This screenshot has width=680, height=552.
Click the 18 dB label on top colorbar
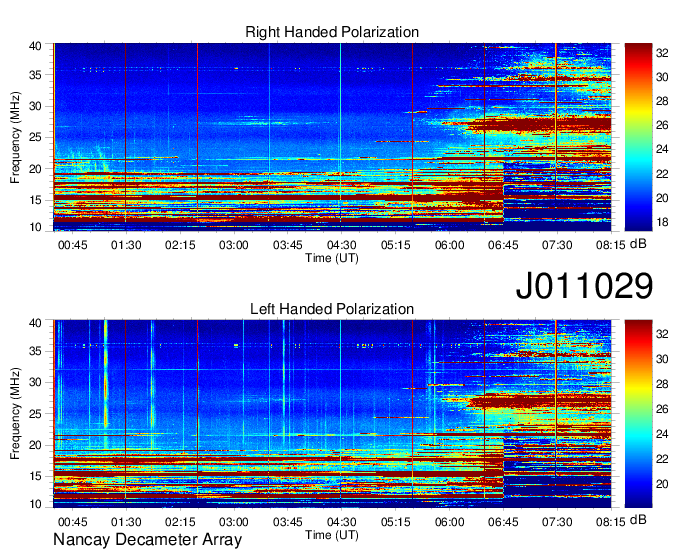pyautogui.click(x=662, y=222)
